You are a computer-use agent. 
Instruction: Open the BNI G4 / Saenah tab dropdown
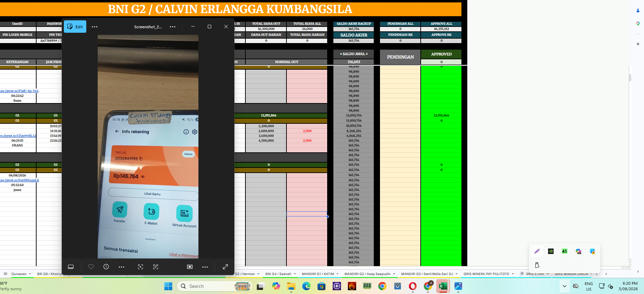(x=295, y=274)
